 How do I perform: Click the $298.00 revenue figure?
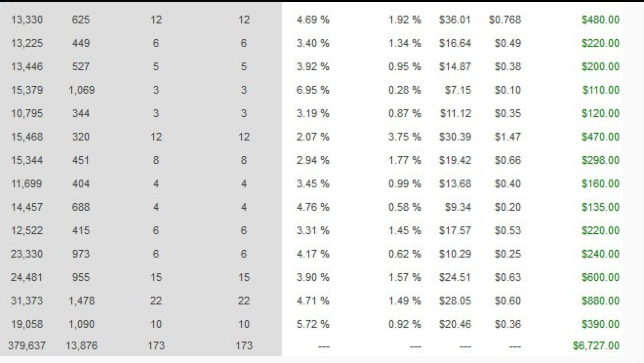[x=600, y=161]
